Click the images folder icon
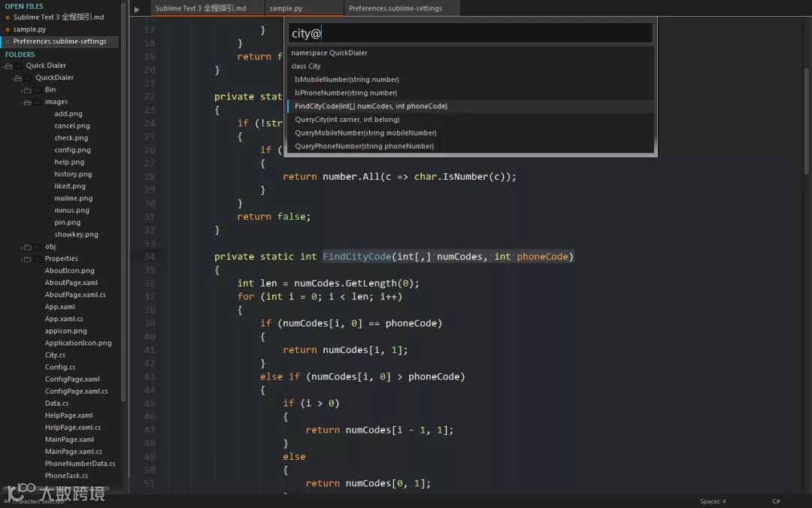Screen dimensions: 812x508 (x=38, y=102)
